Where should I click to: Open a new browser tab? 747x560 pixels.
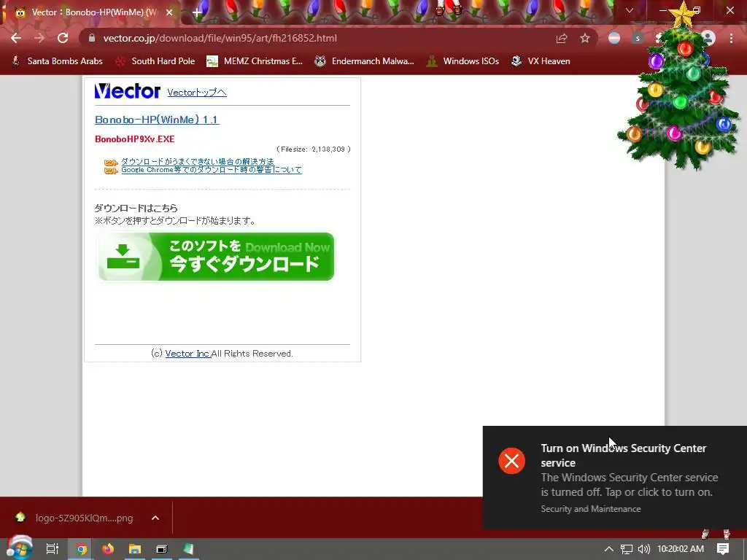[x=197, y=12]
